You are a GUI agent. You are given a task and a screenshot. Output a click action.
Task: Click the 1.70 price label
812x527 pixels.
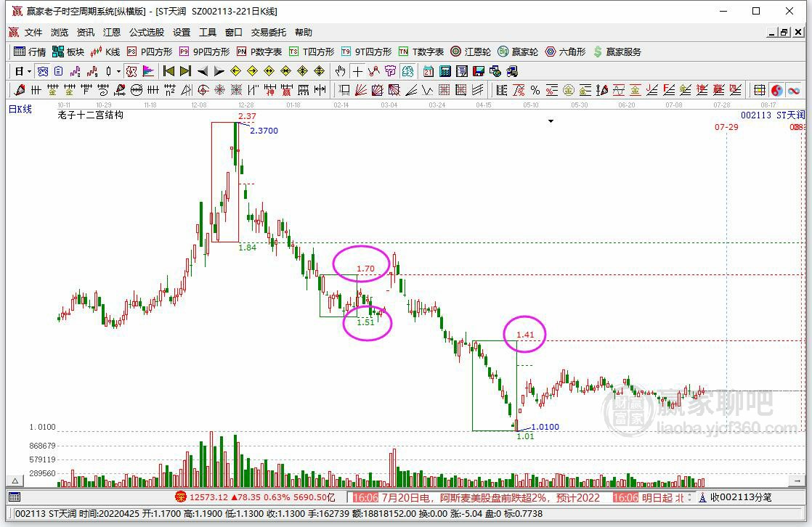pyautogui.click(x=365, y=269)
